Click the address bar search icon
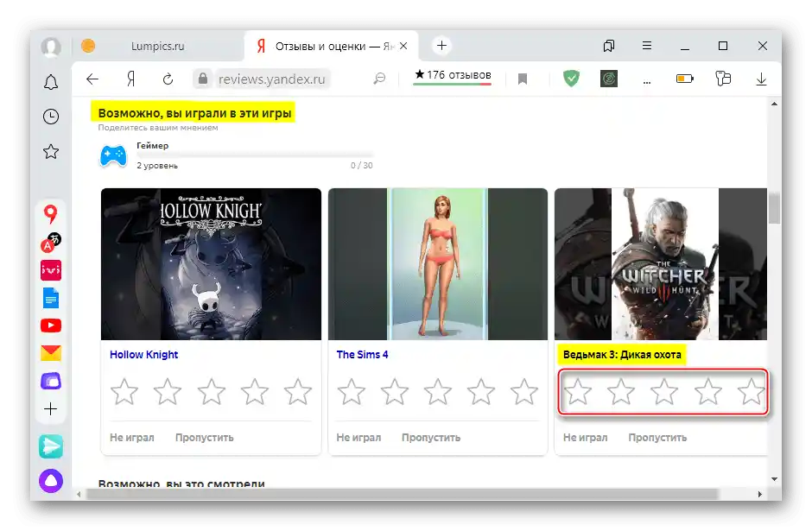The image size is (812, 531). pyautogui.click(x=379, y=79)
